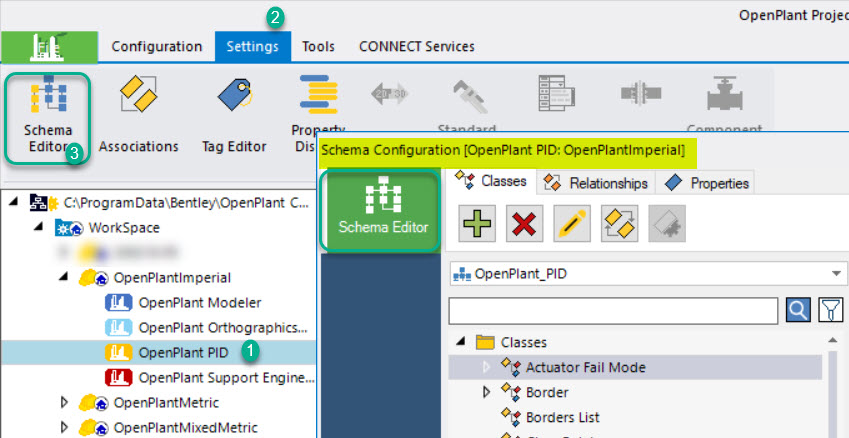
Task: Switch to the Relationships tab
Action: click(596, 183)
